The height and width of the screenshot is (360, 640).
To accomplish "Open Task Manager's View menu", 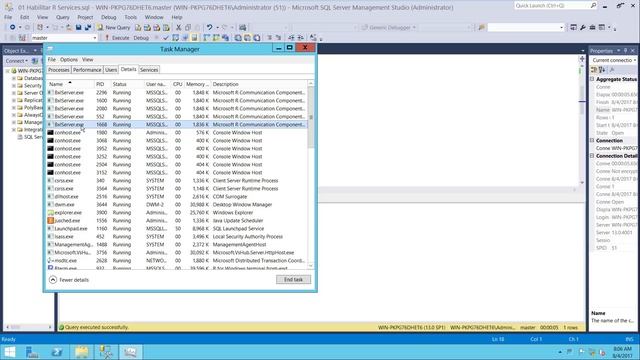I will tap(87, 60).
